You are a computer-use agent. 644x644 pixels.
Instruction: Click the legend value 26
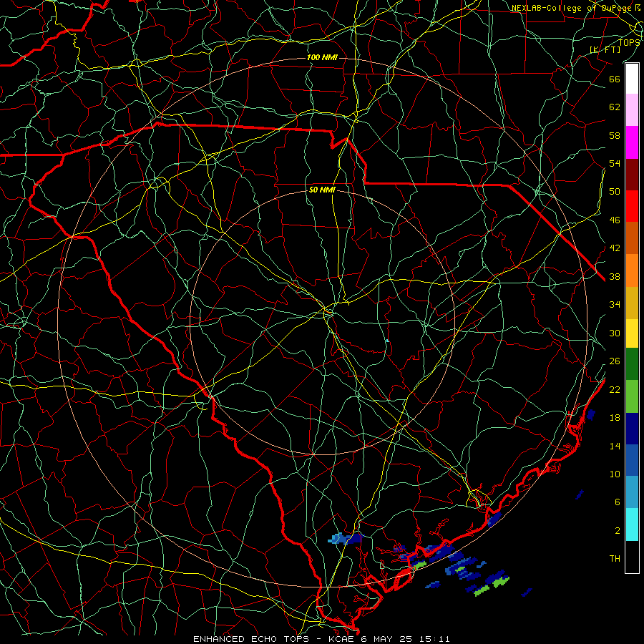click(615, 361)
